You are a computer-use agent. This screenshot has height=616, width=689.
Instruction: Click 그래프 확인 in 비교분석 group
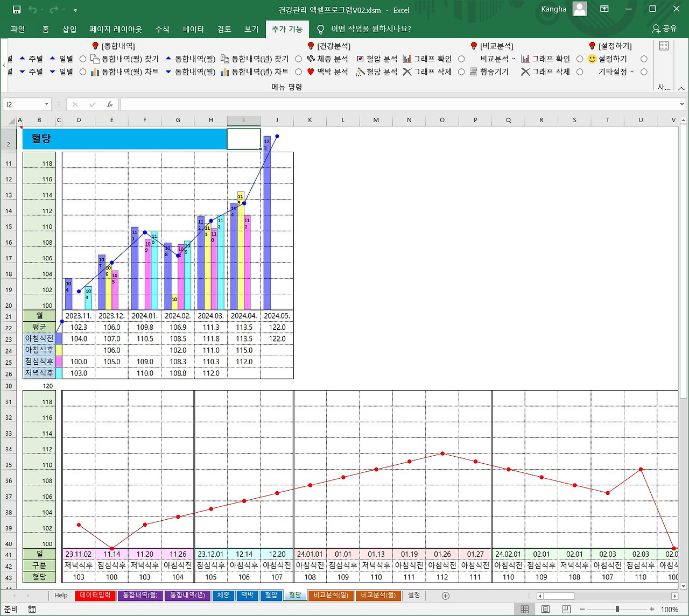tap(546, 59)
